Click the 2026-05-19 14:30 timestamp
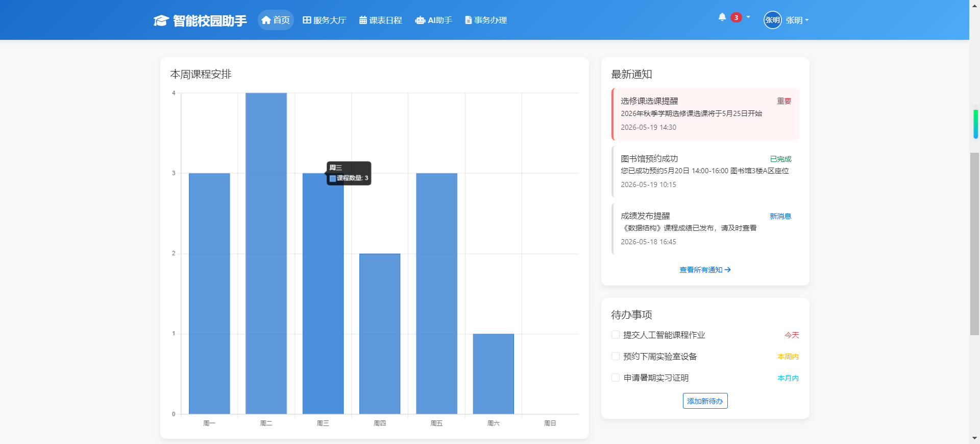This screenshot has height=444, width=980. coord(648,127)
